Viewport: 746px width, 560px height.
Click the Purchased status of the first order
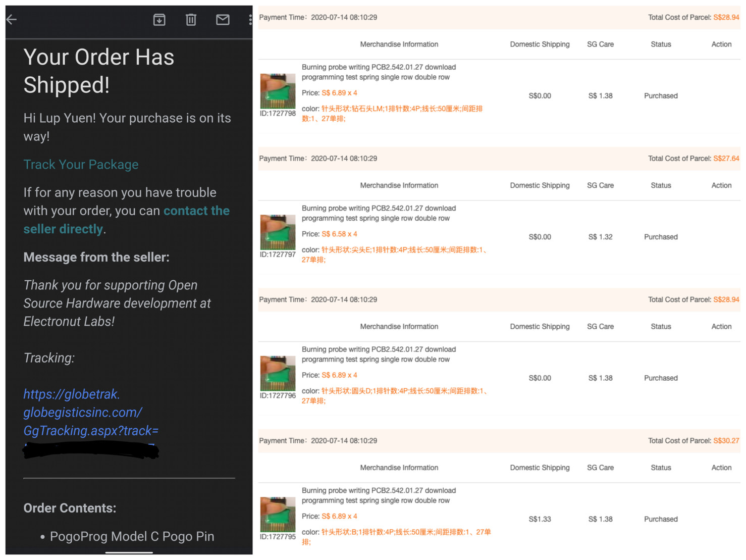click(661, 96)
